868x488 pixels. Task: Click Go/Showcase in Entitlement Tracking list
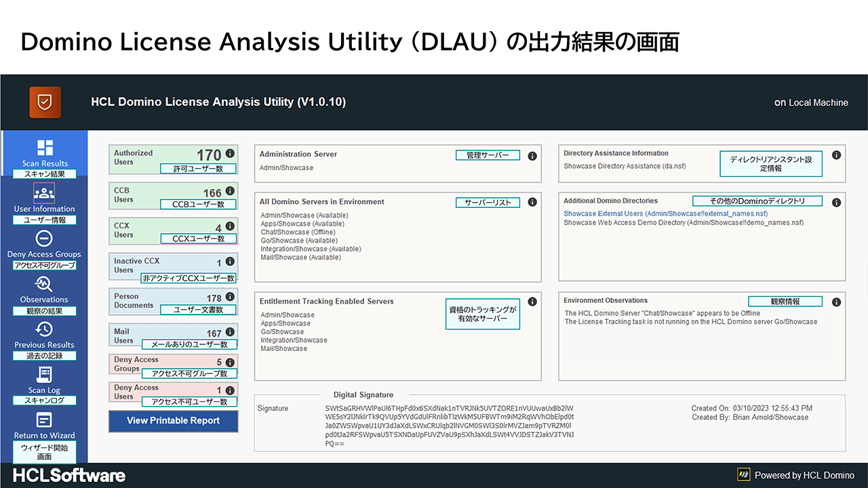(x=282, y=332)
